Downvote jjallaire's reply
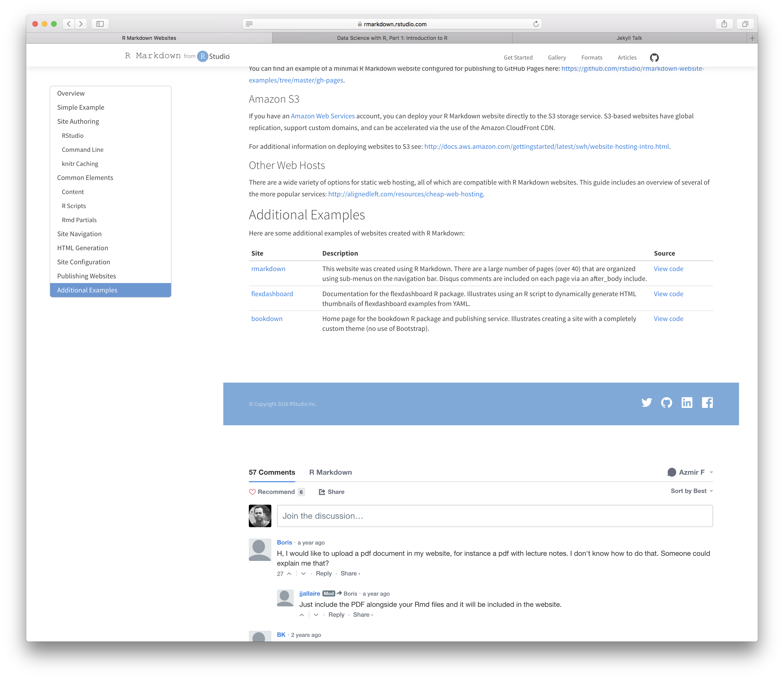The image size is (784, 679). pyautogui.click(x=316, y=615)
